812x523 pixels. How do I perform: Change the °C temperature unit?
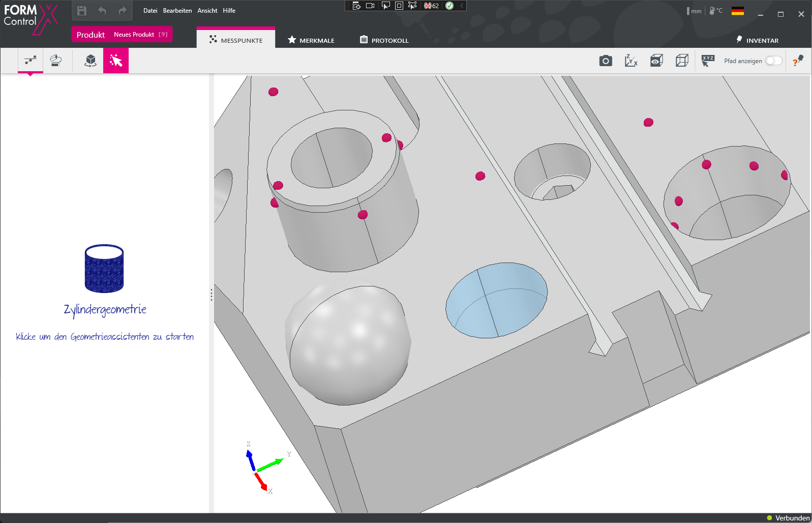point(716,11)
